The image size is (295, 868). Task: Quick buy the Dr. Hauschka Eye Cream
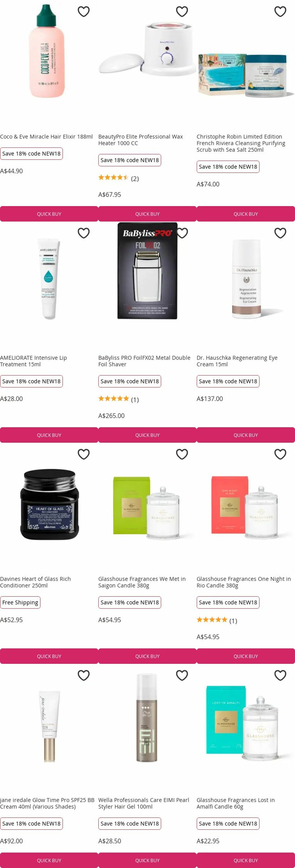point(246,435)
